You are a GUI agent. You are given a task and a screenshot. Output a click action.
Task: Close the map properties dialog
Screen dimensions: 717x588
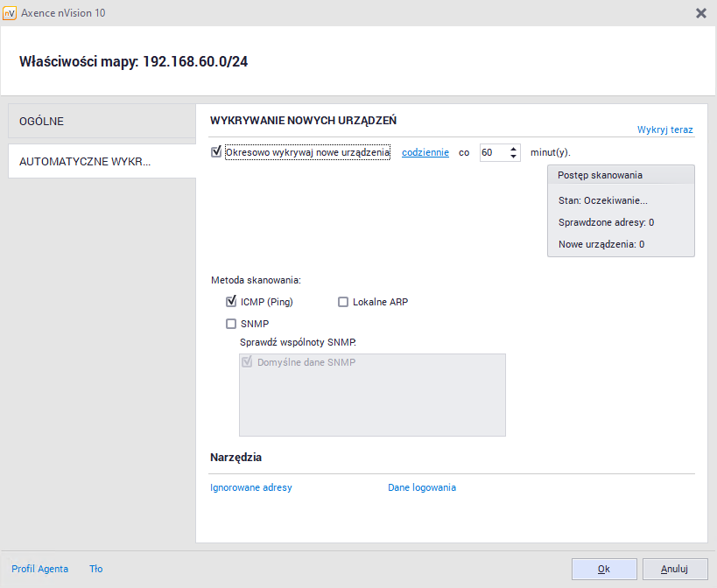click(x=700, y=13)
